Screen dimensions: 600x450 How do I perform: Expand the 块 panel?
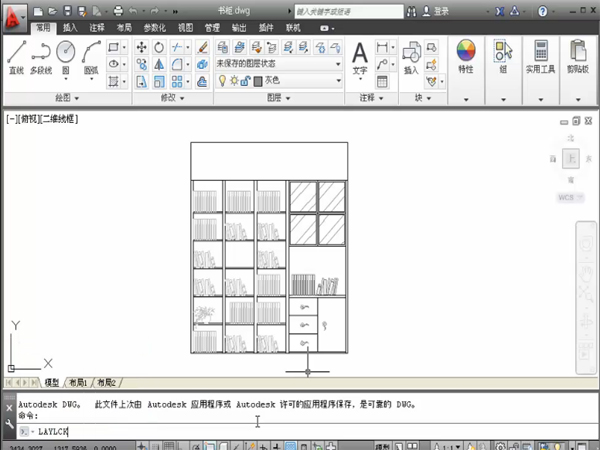pos(423,98)
